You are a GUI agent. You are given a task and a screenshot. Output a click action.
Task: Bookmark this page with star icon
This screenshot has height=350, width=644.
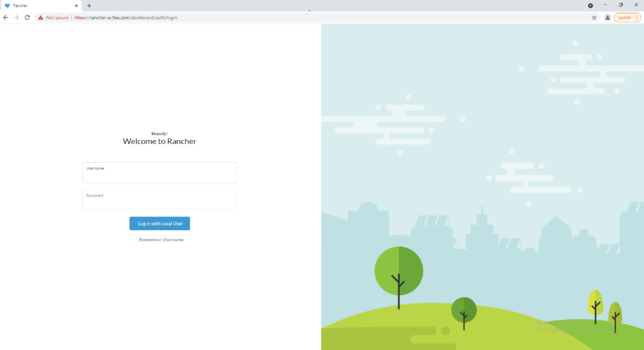pyautogui.click(x=594, y=17)
